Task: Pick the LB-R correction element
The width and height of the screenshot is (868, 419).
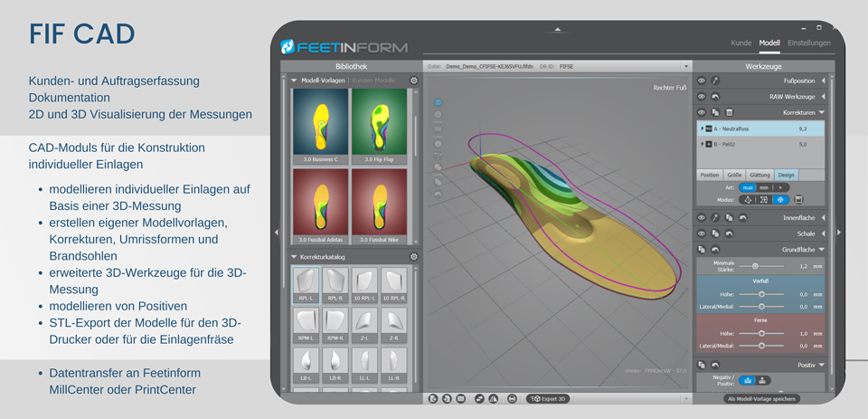Action: point(335,365)
